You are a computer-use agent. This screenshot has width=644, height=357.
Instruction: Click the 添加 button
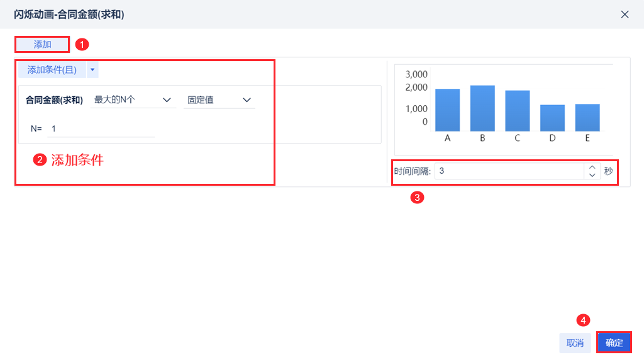pos(42,45)
